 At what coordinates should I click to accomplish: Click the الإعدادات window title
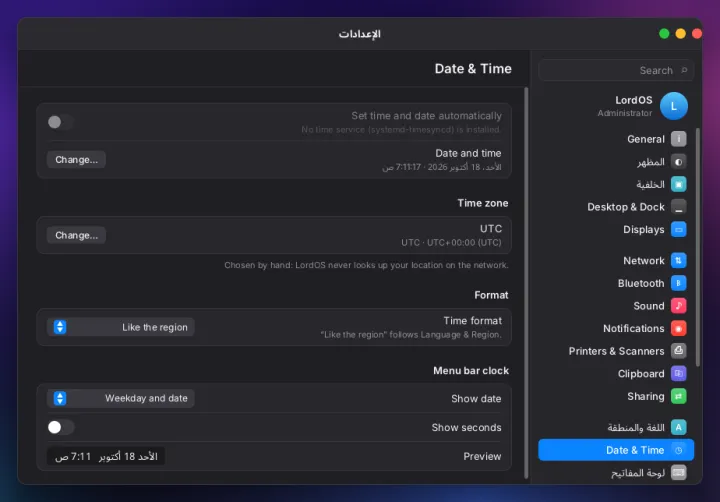pos(360,34)
